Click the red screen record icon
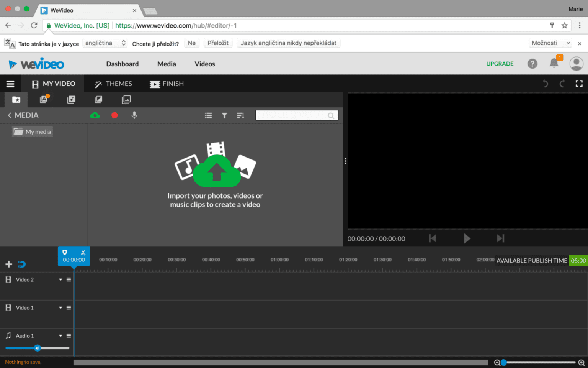The height and width of the screenshot is (368, 588). point(114,115)
